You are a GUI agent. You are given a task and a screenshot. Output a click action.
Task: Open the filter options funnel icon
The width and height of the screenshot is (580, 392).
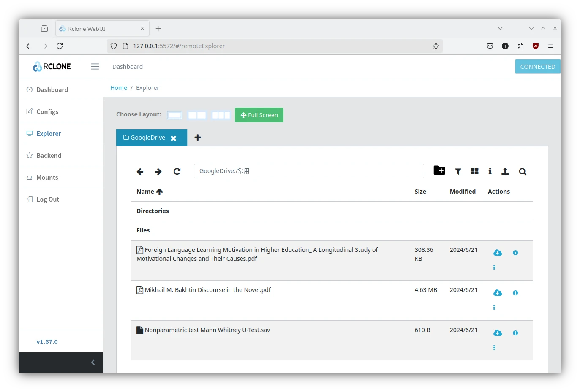click(x=458, y=171)
